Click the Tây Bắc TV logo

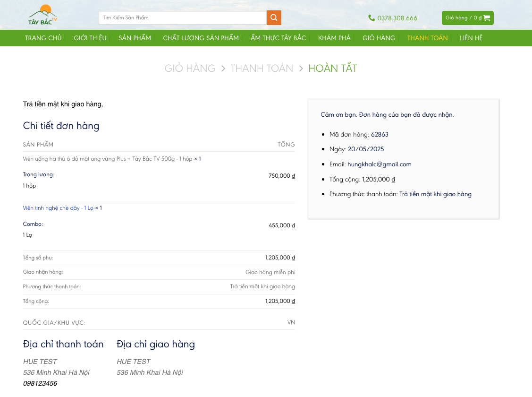pyautogui.click(x=42, y=15)
